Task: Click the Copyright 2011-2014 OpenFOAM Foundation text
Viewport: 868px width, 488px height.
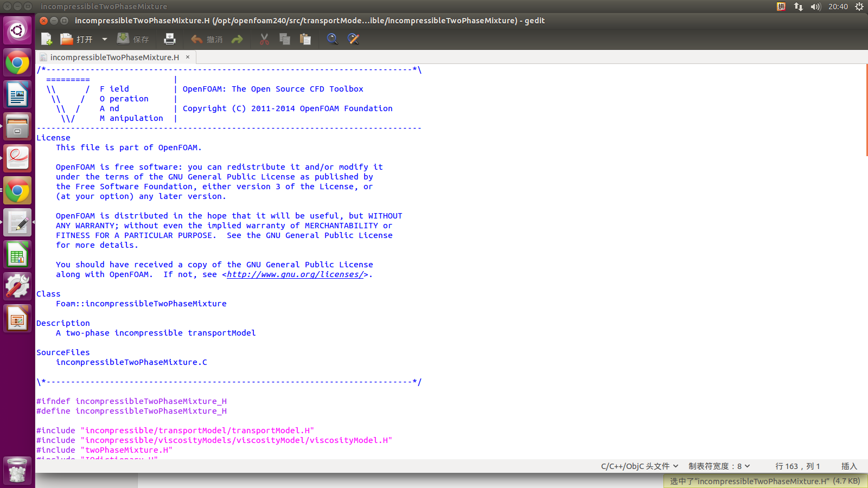Action: [288, 108]
